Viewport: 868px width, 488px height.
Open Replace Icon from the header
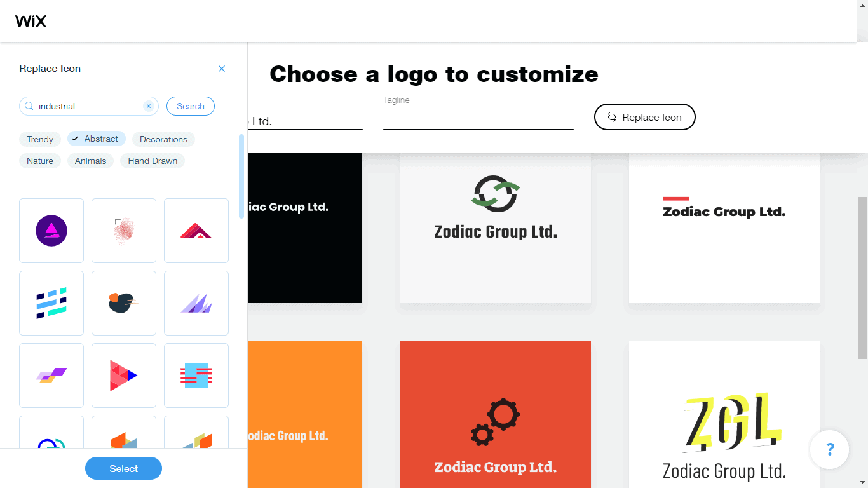(x=645, y=117)
